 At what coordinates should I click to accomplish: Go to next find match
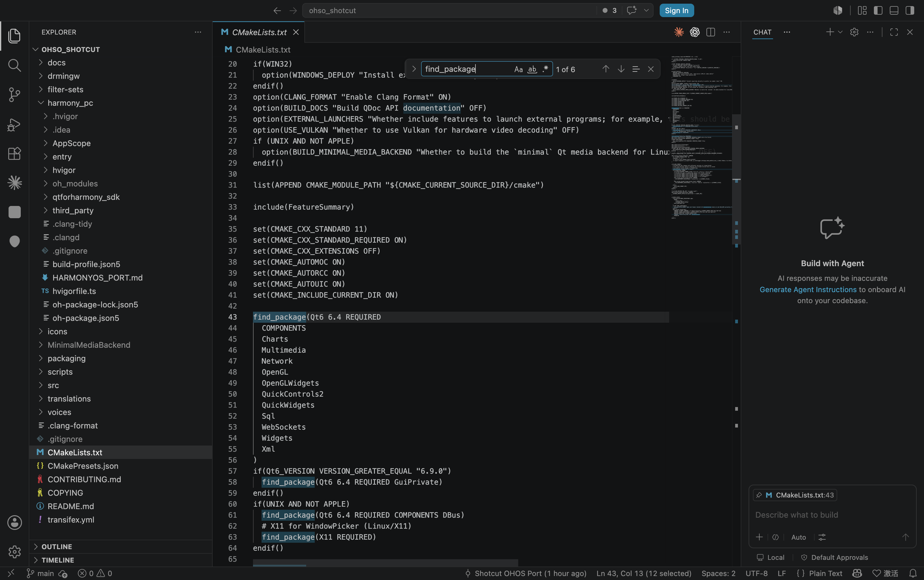pos(621,69)
